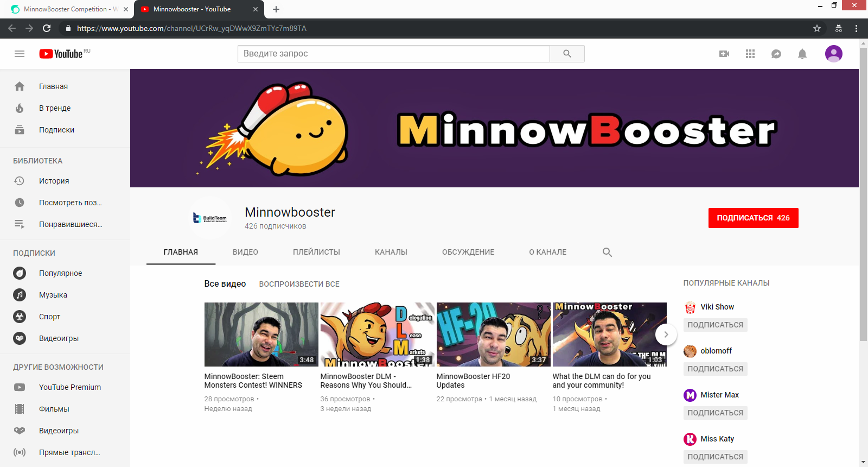The width and height of the screenshot is (868, 467).
Task: Open the notifications bell
Action: coord(802,54)
